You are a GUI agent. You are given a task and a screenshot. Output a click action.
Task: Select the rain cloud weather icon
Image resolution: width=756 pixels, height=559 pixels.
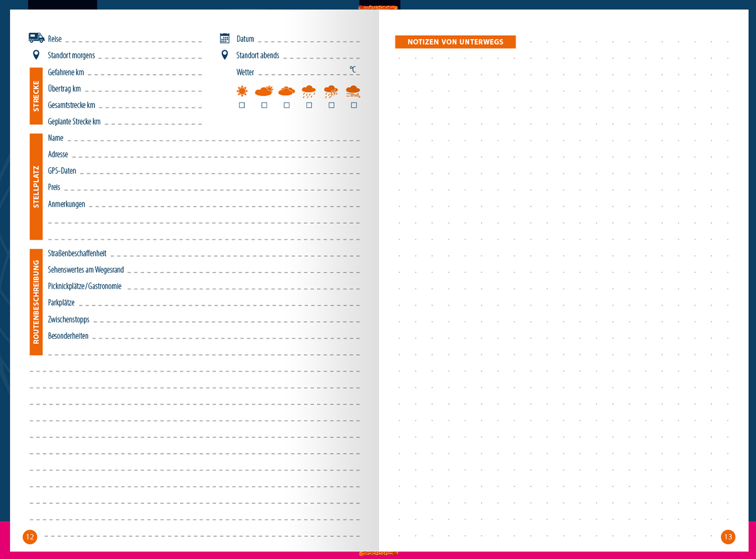pos(309,92)
